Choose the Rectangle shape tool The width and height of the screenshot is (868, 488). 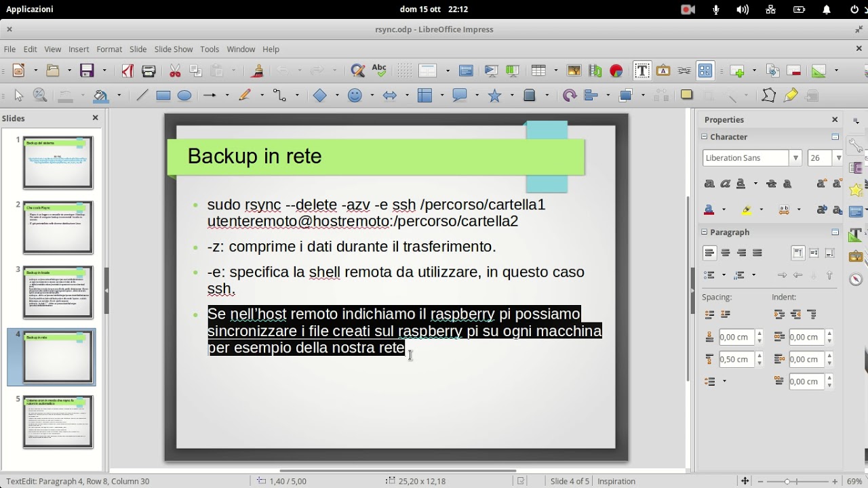pyautogui.click(x=163, y=96)
